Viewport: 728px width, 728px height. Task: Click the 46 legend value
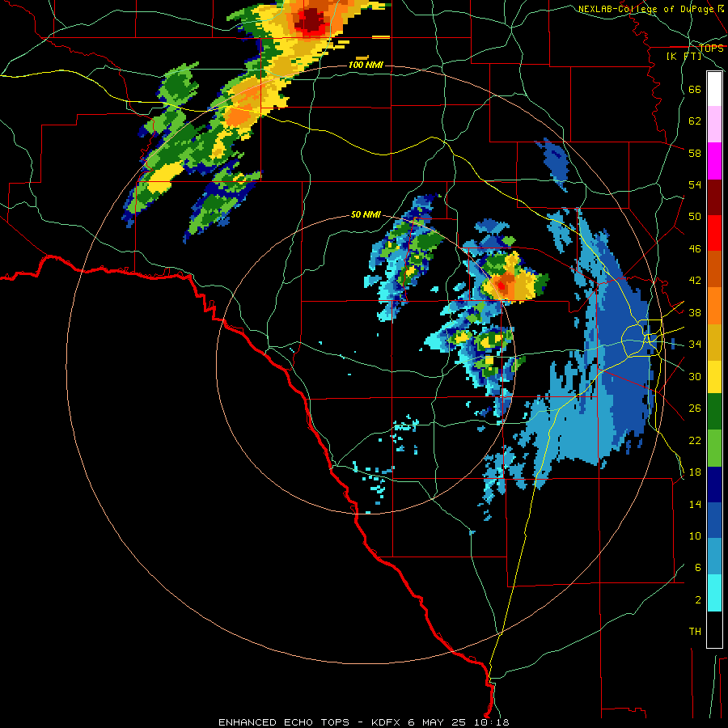click(695, 249)
